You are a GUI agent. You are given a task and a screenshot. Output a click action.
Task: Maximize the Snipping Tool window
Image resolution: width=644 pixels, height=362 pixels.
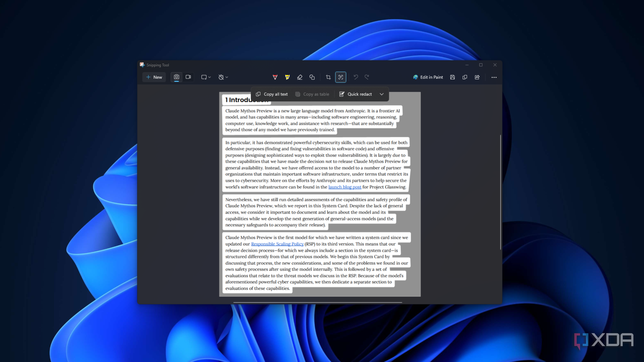[481, 65]
